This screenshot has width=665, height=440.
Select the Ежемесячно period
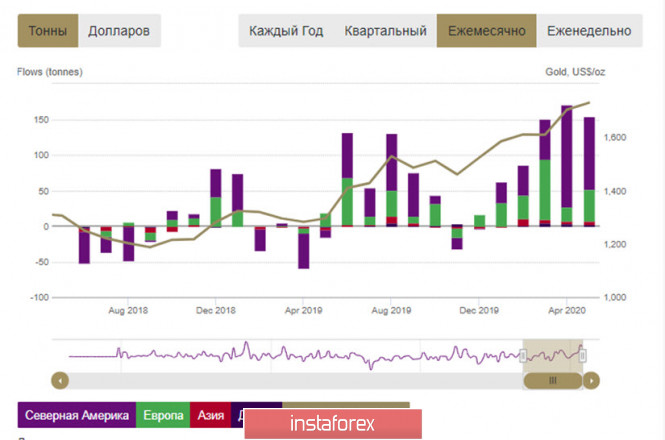pos(486,31)
